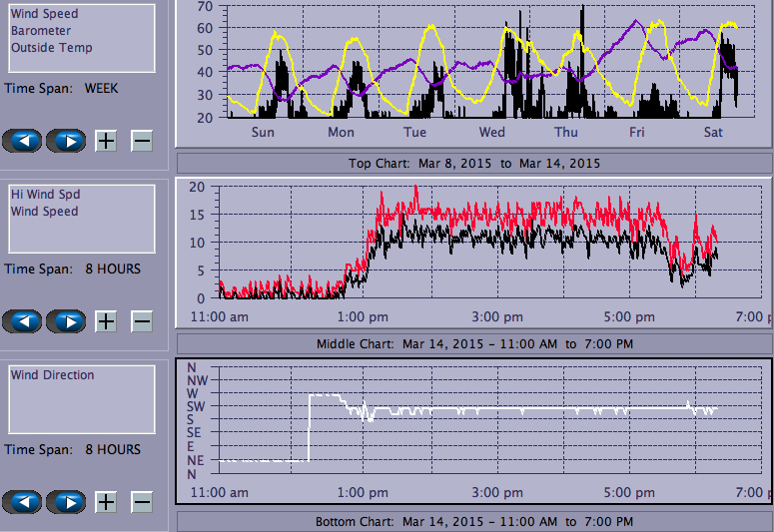
Task: Select Hi Wind Spd in middle list
Action: click(x=45, y=195)
